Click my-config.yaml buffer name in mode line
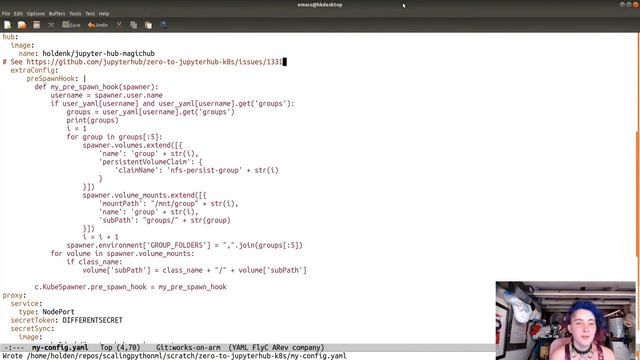Image resolution: width=640 pixels, height=360 pixels. click(60, 348)
